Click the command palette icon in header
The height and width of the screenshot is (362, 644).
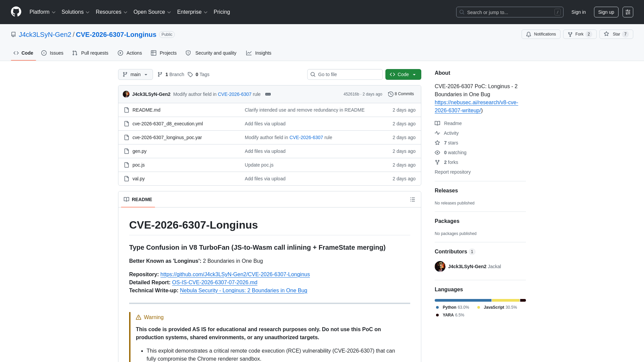click(628, 12)
